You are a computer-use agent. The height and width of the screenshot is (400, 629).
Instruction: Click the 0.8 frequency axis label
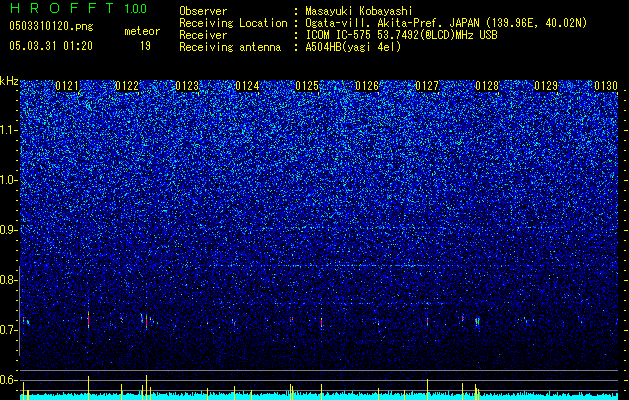[x=8, y=280]
